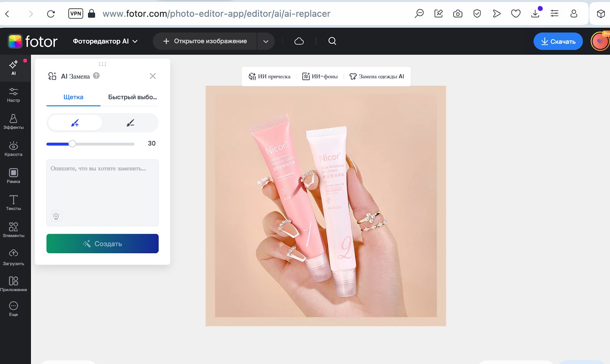Click the brush size slider handle
The image size is (610, 364).
72,144
